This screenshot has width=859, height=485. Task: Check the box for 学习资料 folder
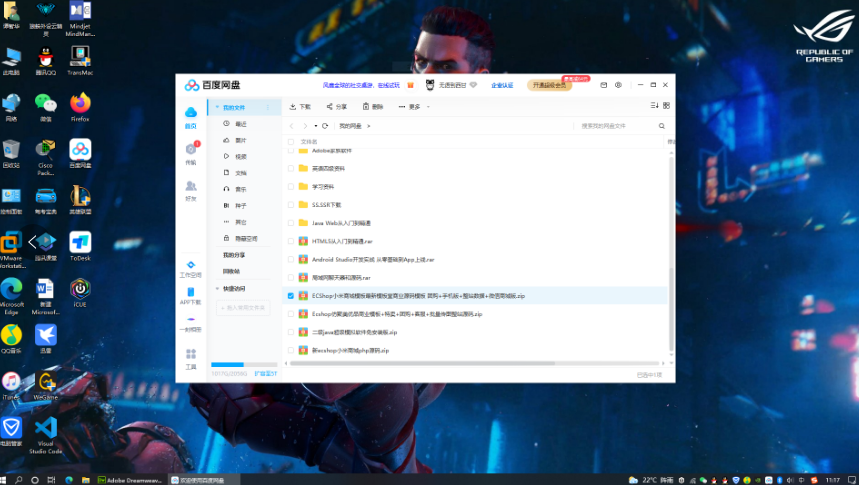click(291, 186)
